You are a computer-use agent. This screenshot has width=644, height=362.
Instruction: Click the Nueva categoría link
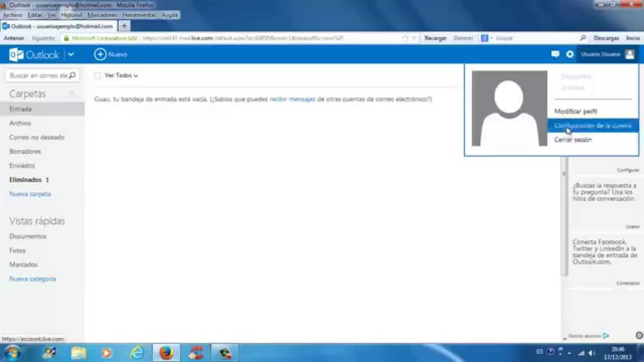[33, 279]
